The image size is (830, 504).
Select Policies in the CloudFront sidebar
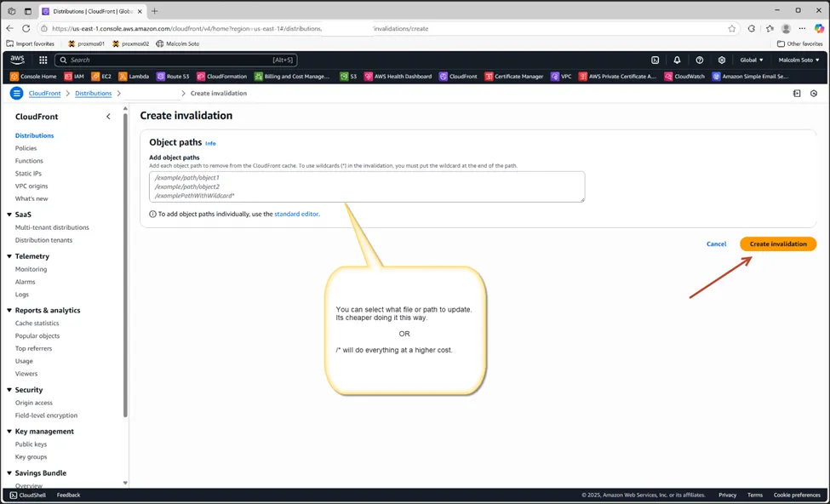click(x=26, y=147)
